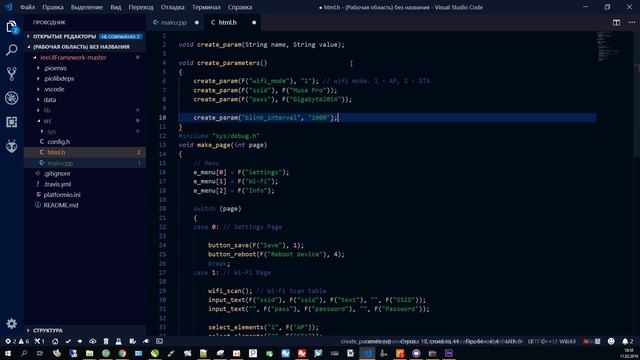Image resolution: width=640 pixels, height=360 pixels.
Task: Expand the sys folder
Action: (51, 131)
